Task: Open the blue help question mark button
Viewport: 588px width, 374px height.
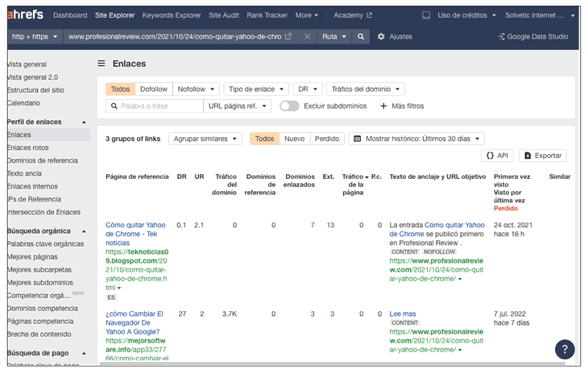Action: point(564,349)
